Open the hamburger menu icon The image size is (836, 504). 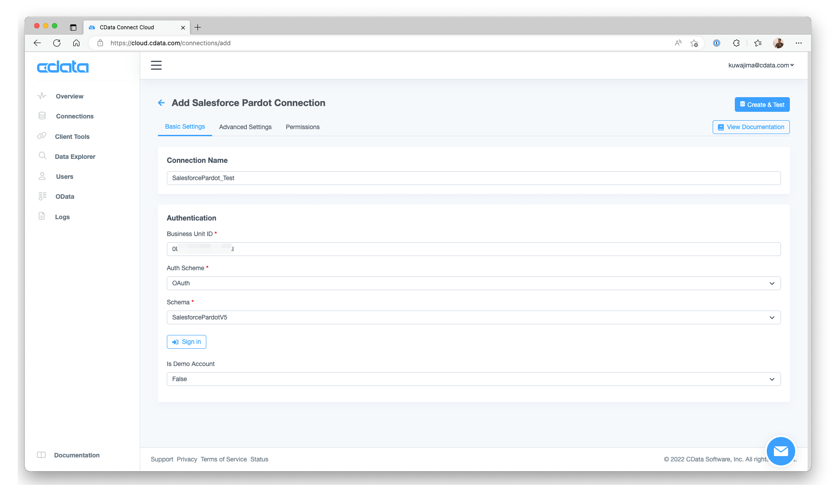click(156, 65)
